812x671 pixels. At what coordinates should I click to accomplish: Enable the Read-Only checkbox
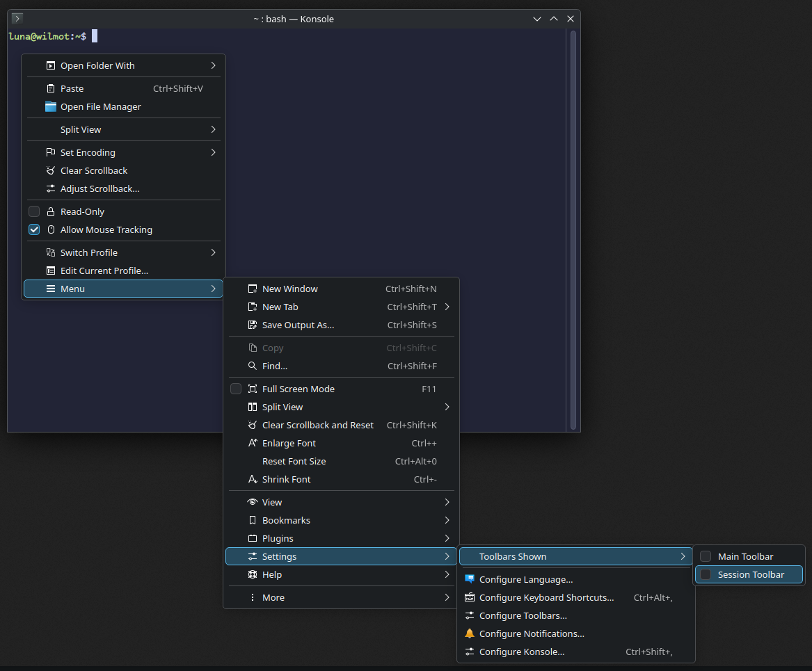pyautogui.click(x=34, y=211)
